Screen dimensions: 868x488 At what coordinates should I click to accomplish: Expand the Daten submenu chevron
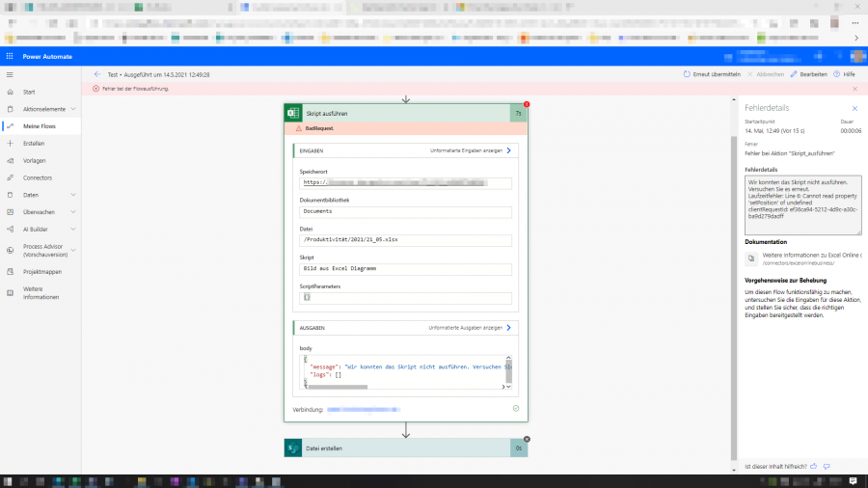[73, 195]
